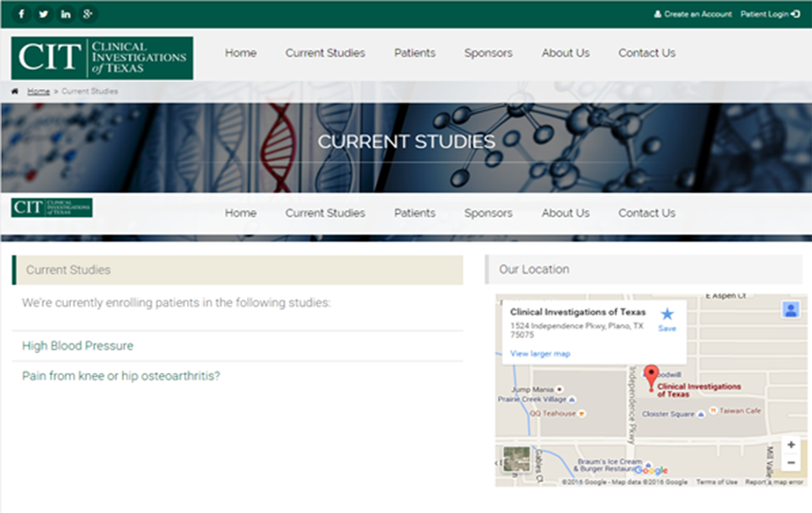Open the Patients menu in top navigation
This screenshot has height=513, width=812.
(x=415, y=53)
